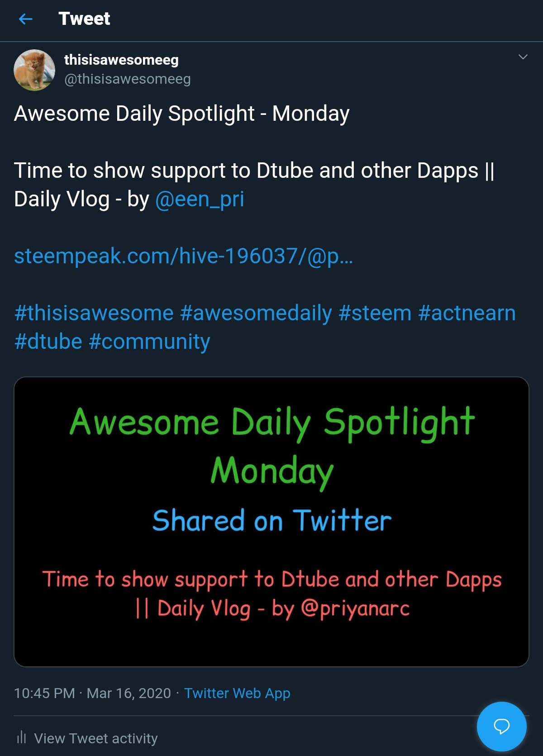Open thisisawesomeeg profile picture
543x756 pixels.
pyautogui.click(x=34, y=70)
